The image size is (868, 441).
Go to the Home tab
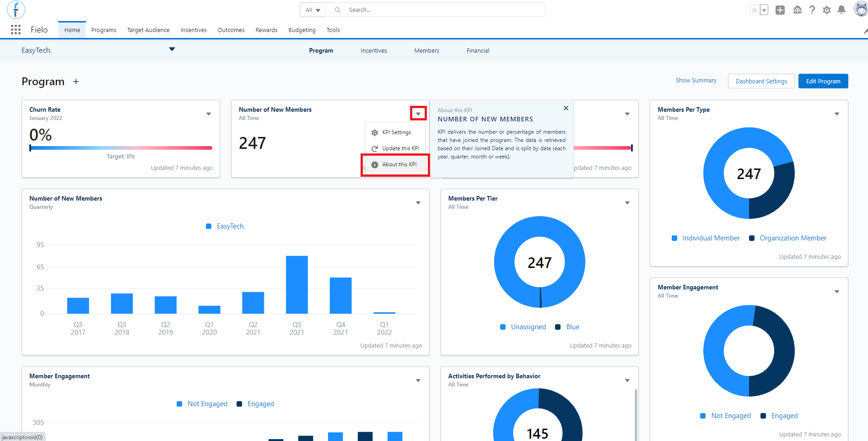click(72, 30)
